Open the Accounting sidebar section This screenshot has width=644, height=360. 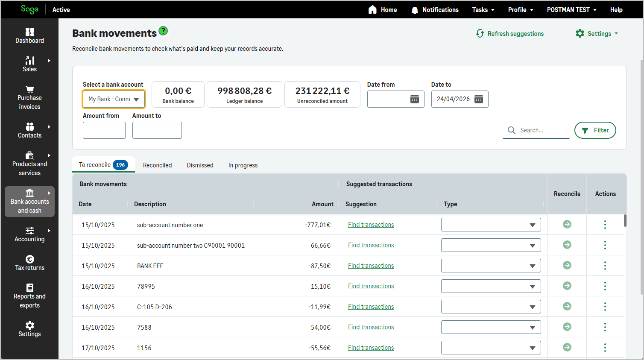[29, 234]
